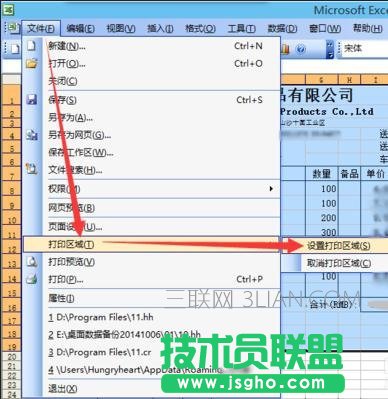Choose 另存为(A)... menu entry

(151, 117)
